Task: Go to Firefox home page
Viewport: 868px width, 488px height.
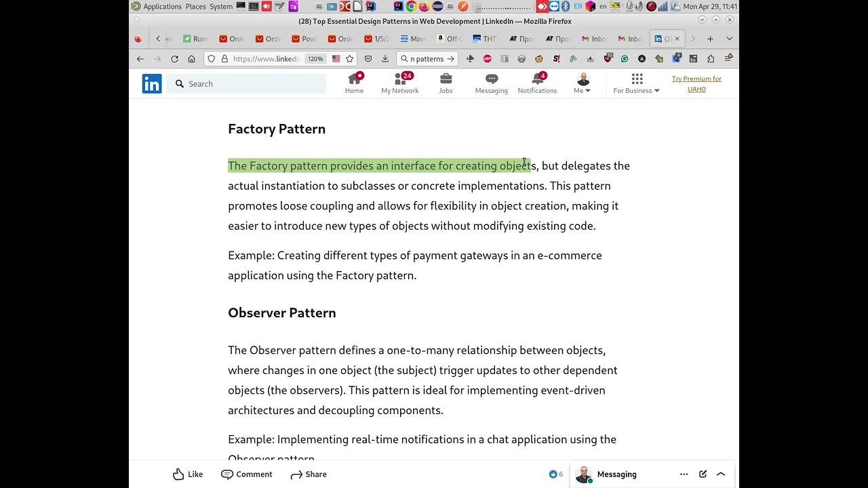Action: click(191, 59)
